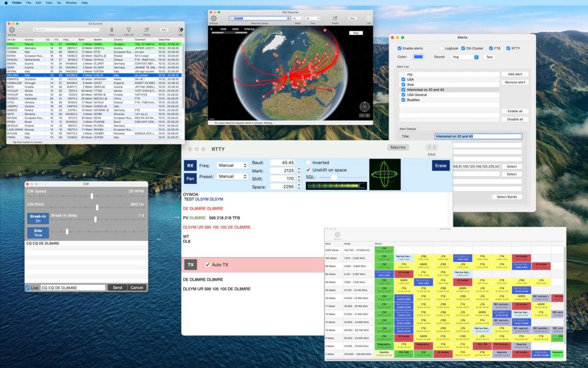Change the Pop sound dropdown in Alerts

[464, 56]
